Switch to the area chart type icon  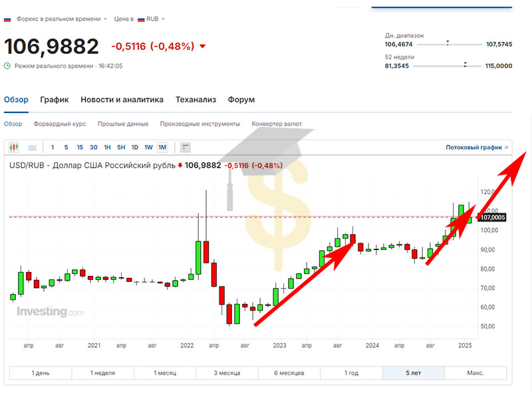click(31, 147)
